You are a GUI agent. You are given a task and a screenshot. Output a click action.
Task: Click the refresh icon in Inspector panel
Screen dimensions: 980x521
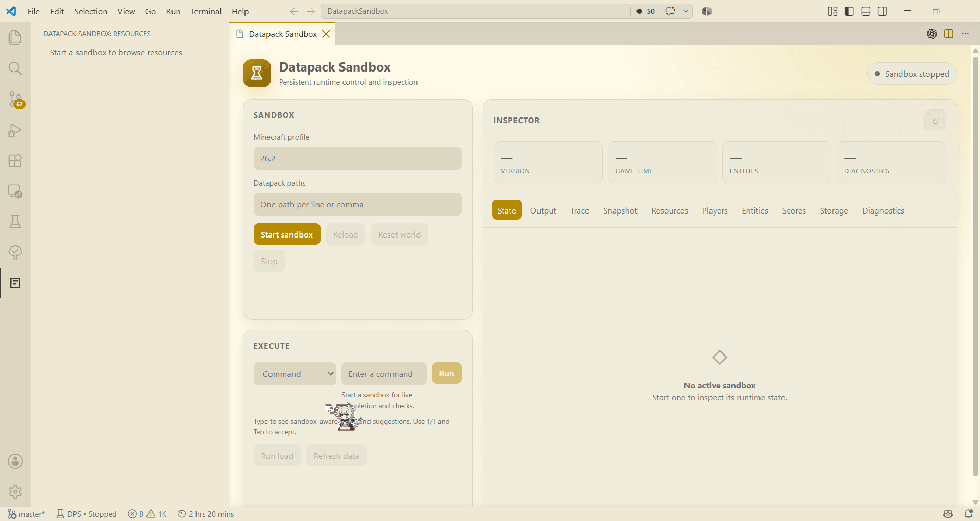[x=935, y=121]
